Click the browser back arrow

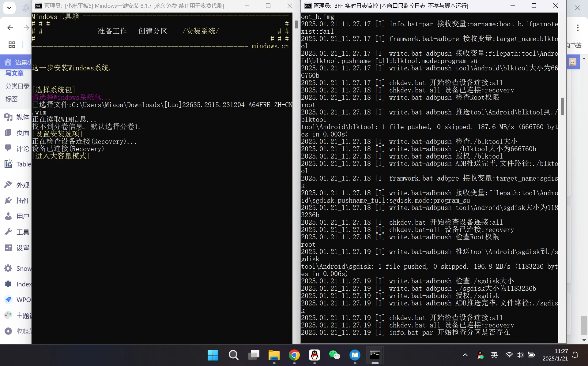coord(10,28)
